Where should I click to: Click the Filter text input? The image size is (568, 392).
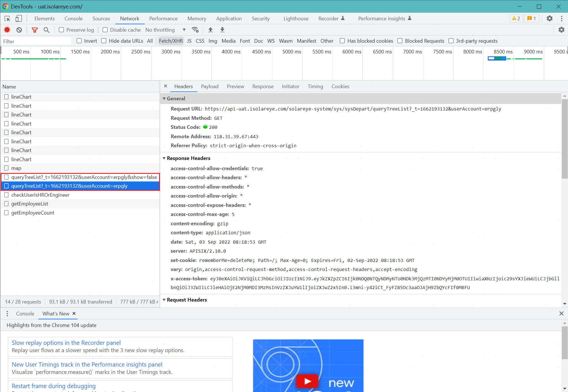[x=37, y=41]
